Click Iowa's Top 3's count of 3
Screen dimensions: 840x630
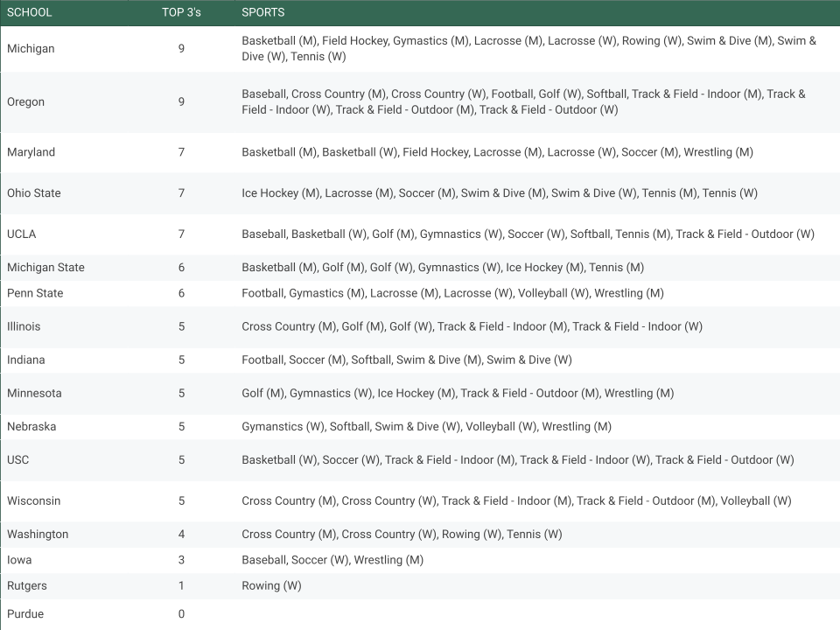[x=181, y=560]
